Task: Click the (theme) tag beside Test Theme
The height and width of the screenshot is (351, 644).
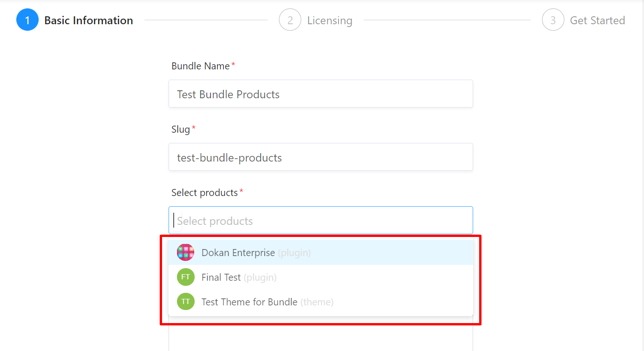Action: [317, 302]
